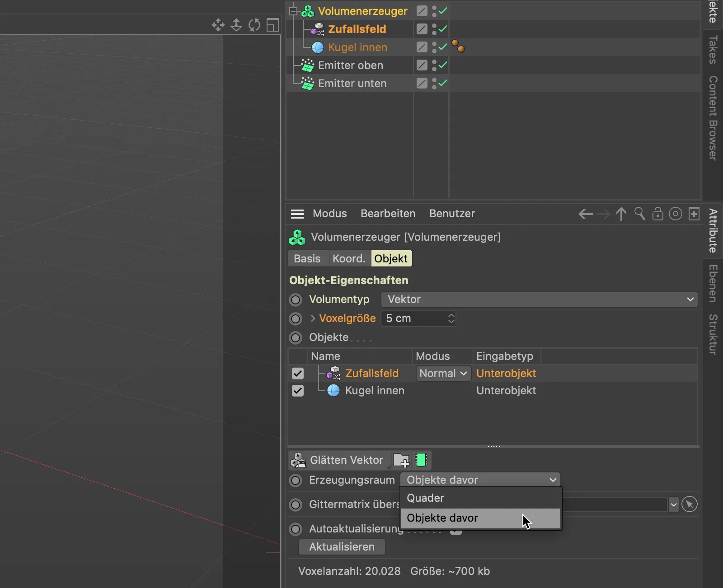Collapse the Volumenerzeuger tree hierarchy
This screenshot has height=588, width=723.
(x=293, y=11)
